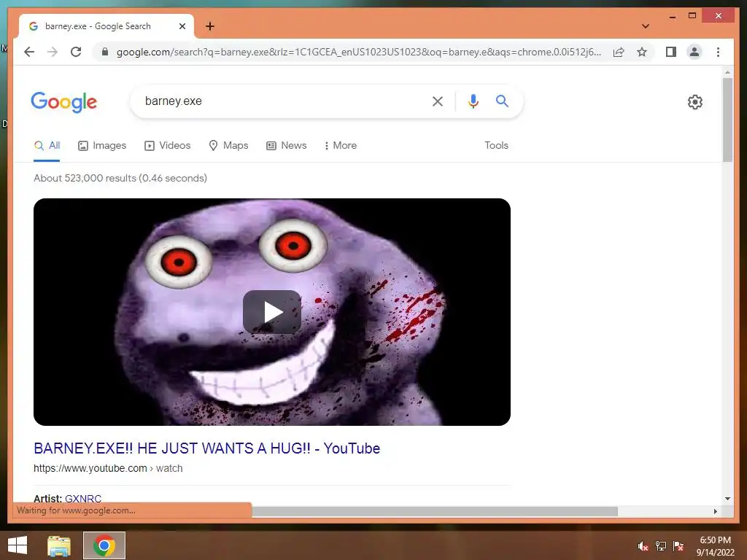Open the Action Center flag icon
Viewport: 747px width, 560px height.
(x=678, y=545)
